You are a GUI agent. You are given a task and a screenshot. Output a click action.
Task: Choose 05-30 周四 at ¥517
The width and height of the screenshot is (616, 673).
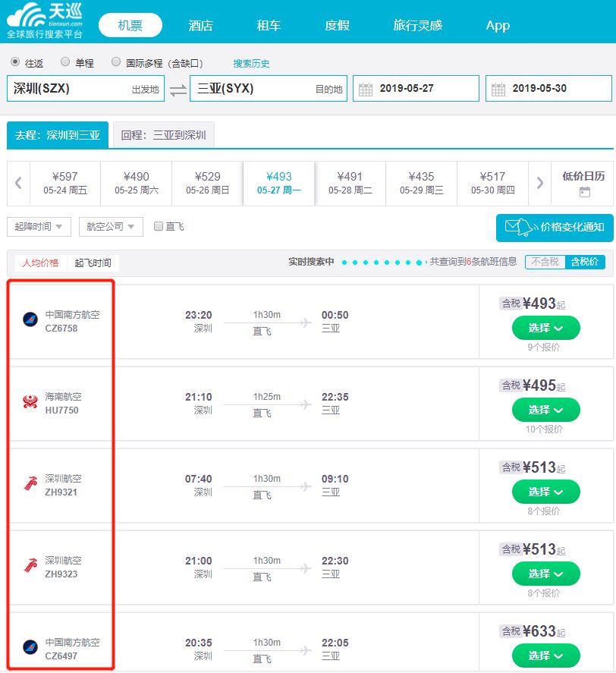point(493,184)
